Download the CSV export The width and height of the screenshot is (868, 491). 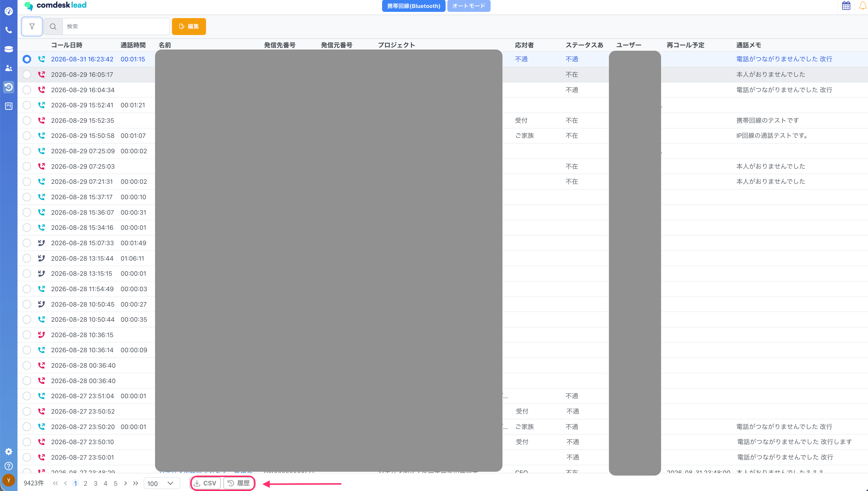coord(205,483)
